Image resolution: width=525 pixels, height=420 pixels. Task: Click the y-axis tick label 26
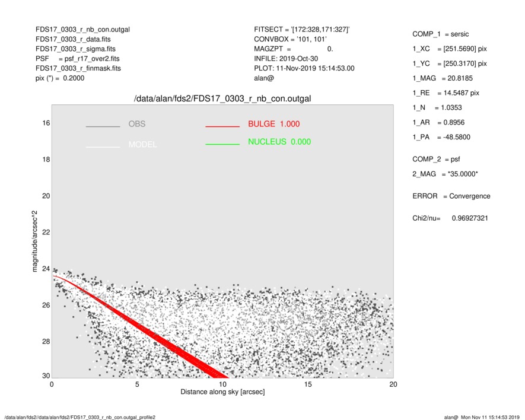(46, 306)
